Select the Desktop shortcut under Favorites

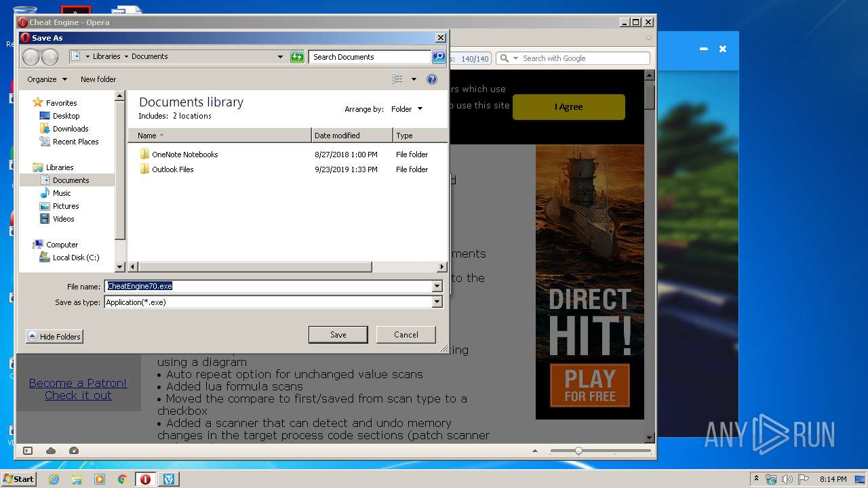coord(66,116)
